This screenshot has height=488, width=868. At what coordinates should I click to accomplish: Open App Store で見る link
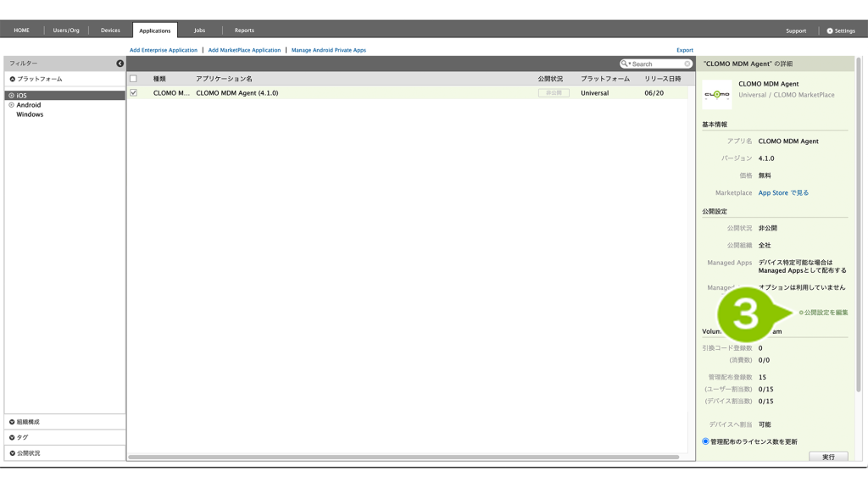tap(783, 193)
